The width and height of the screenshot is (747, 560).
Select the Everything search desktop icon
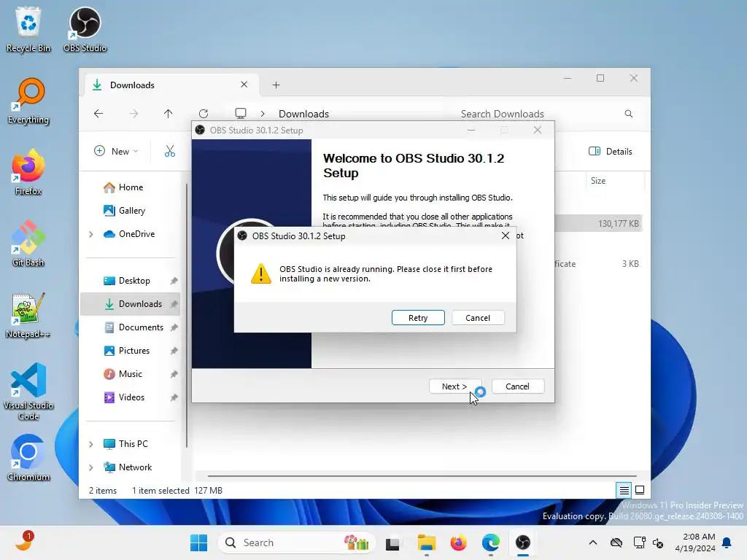[28, 101]
